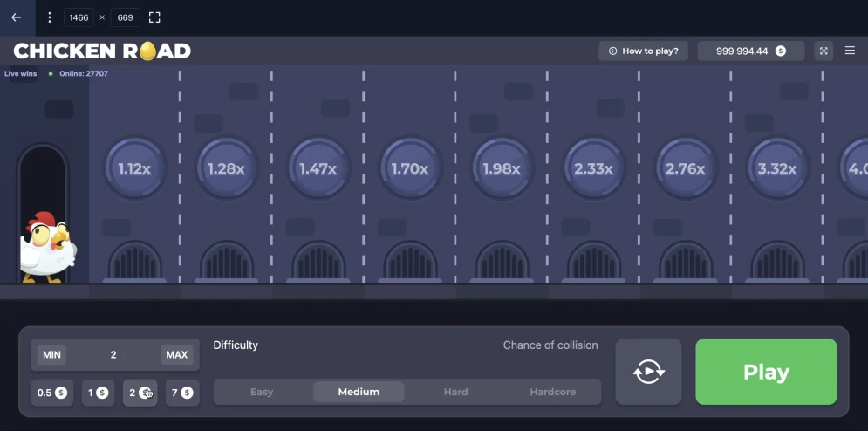Click the 1.12x multiplier manhole

click(x=134, y=168)
